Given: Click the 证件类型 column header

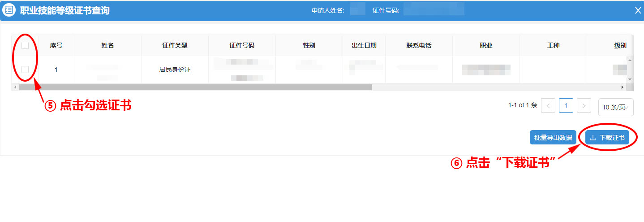Looking at the screenshot, I should [175, 45].
